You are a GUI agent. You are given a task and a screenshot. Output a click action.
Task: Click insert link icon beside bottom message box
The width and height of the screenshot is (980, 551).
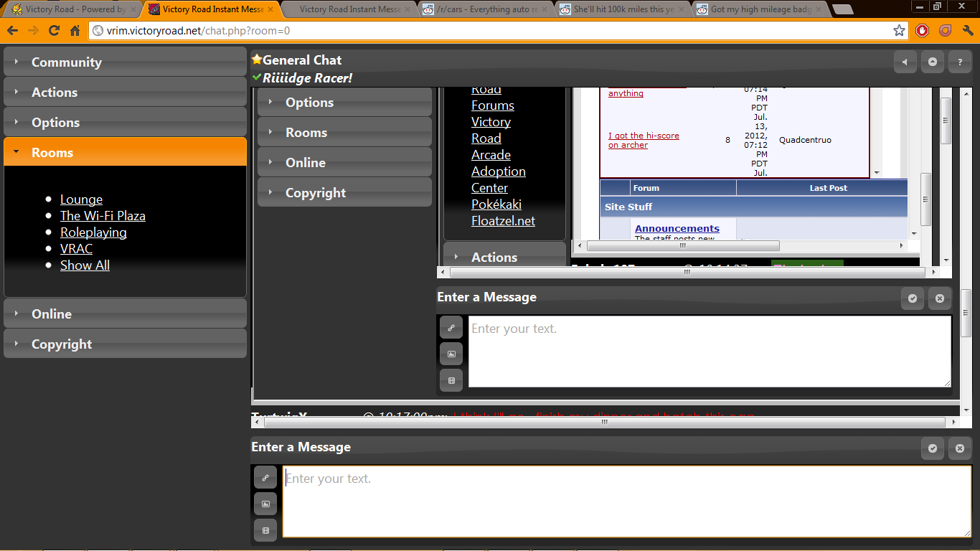[x=265, y=477]
